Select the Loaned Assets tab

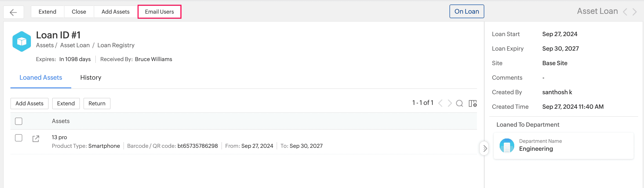41,77
